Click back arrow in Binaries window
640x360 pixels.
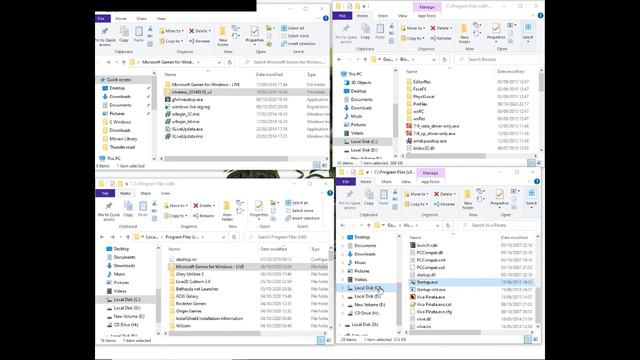339,60
